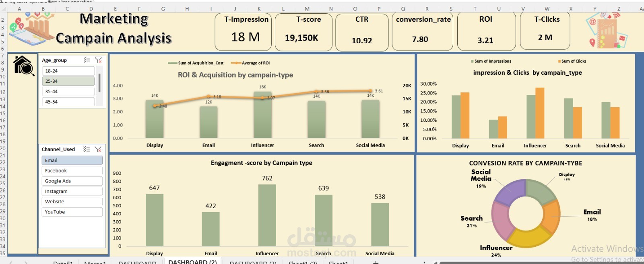Click the Influencer orange clicks bar
644x264 pixels.
point(540,113)
